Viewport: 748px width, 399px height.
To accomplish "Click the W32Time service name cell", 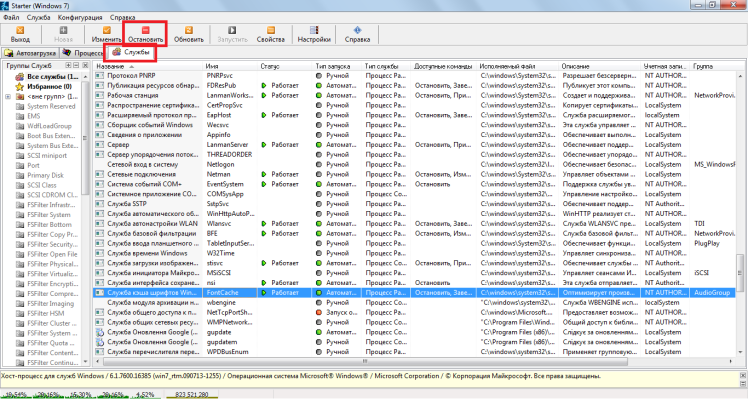I will pyautogui.click(x=221, y=253).
